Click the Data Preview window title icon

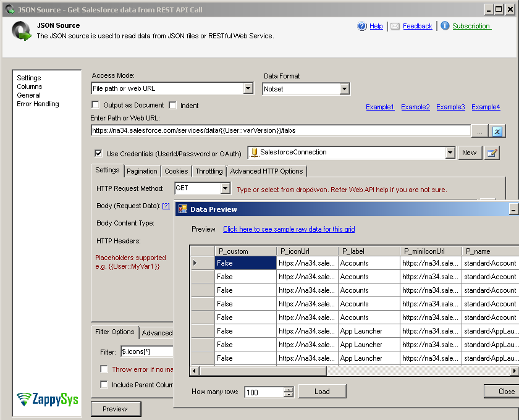pyautogui.click(x=183, y=209)
